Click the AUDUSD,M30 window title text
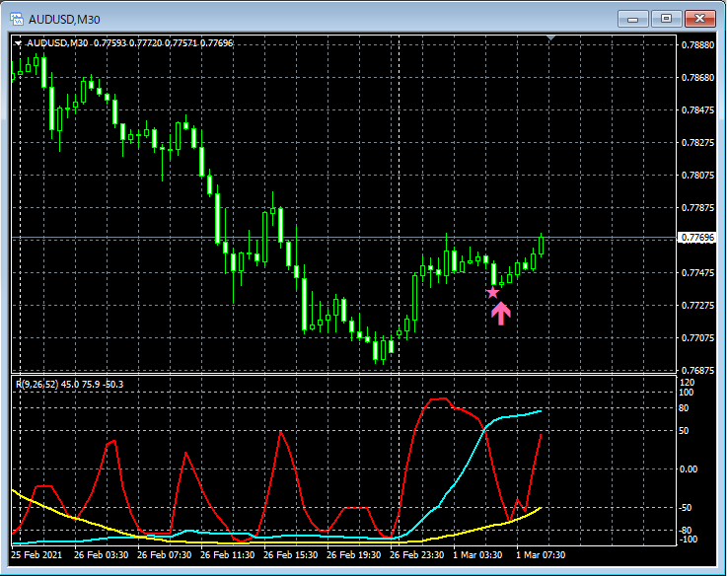Viewport: 728px width, 576px height. (x=64, y=20)
